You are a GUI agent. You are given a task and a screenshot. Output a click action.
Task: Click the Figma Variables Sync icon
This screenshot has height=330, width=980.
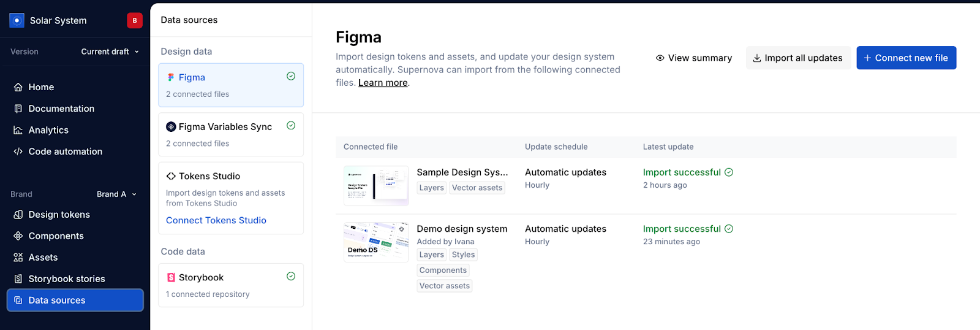171,127
